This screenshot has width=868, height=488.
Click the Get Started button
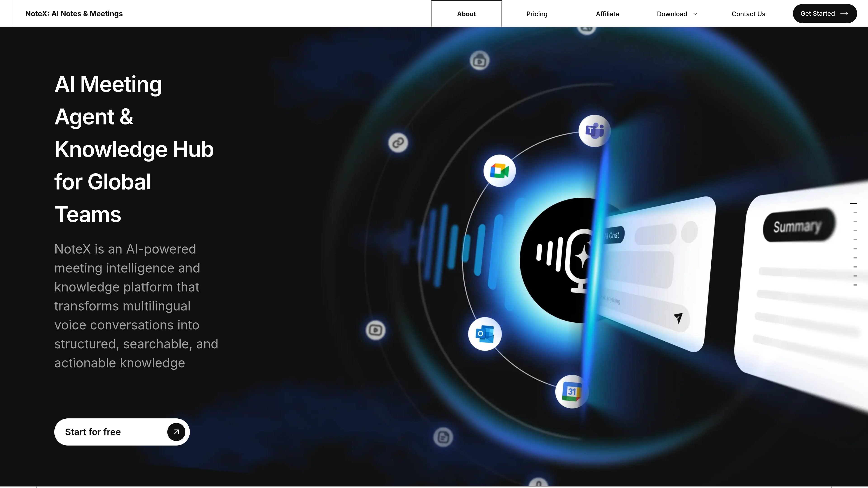pyautogui.click(x=825, y=14)
